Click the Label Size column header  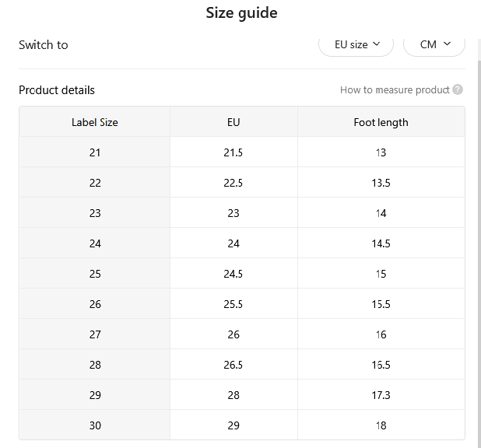tap(95, 122)
